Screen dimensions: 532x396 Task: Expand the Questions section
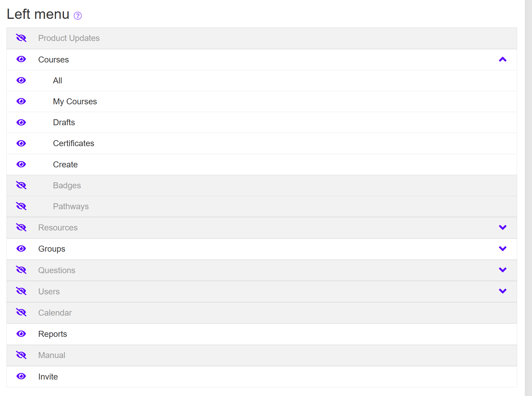[x=502, y=270]
